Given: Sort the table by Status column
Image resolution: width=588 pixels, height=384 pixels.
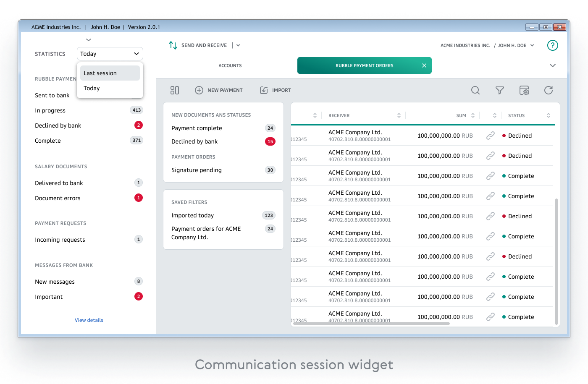Looking at the screenshot, I should pos(548,115).
